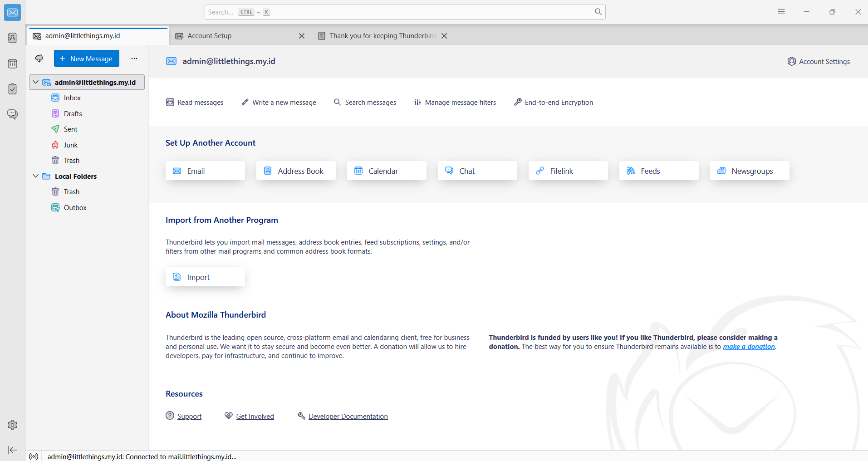
Task: Set up a Newsgroups account
Action: tap(750, 171)
